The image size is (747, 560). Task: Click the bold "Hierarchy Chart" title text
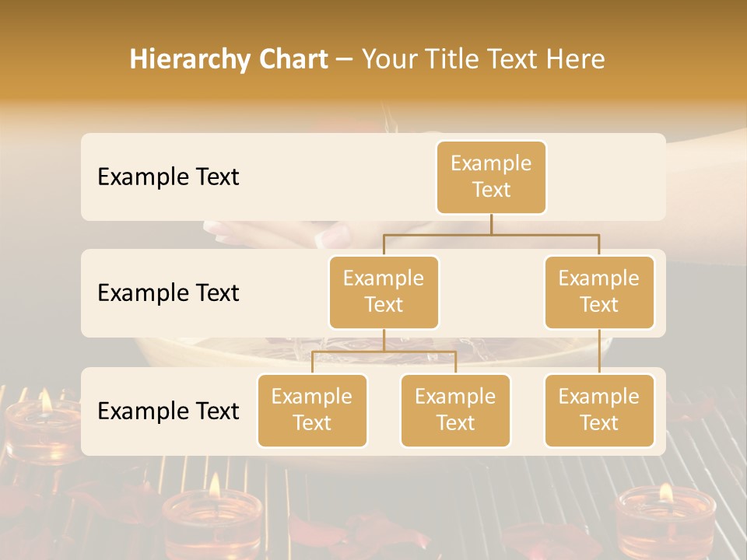(x=229, y=59)
